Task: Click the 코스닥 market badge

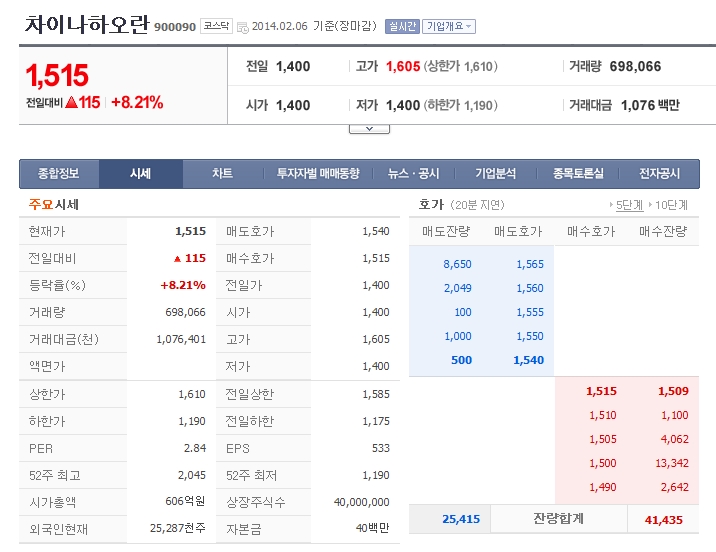Action: tap(216, 26)
